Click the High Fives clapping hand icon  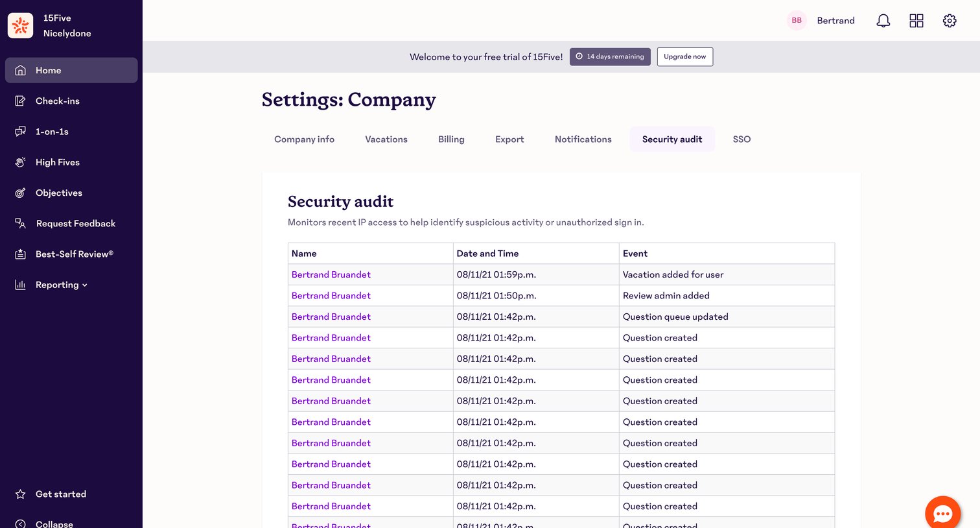[21, 162]
